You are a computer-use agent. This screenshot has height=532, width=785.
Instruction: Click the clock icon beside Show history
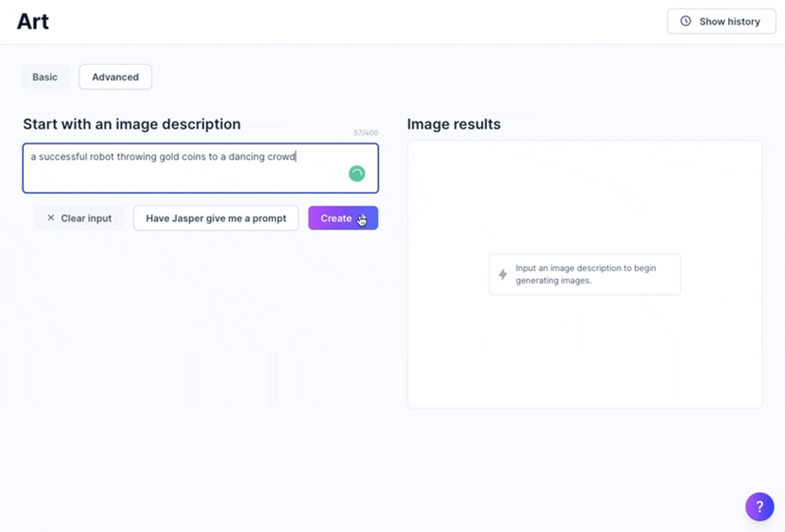point(685,21)
